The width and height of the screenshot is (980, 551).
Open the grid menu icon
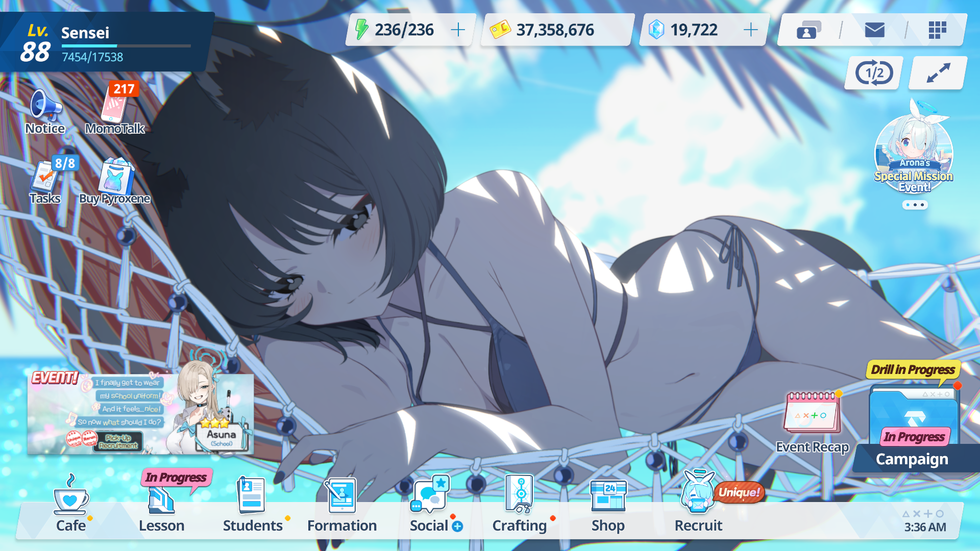937,30
